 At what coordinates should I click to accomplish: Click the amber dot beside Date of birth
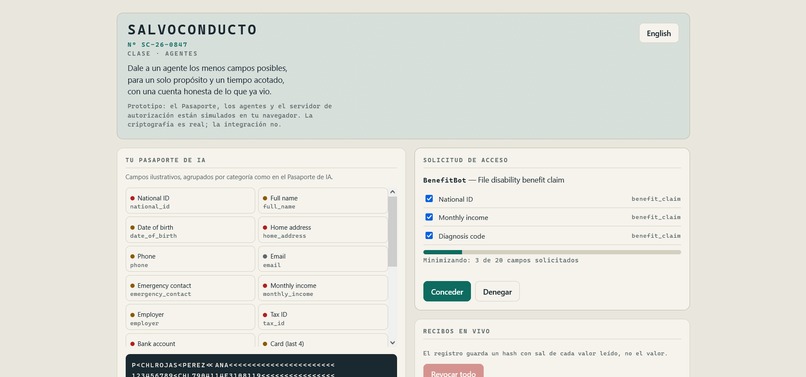[x=132, y=227]
